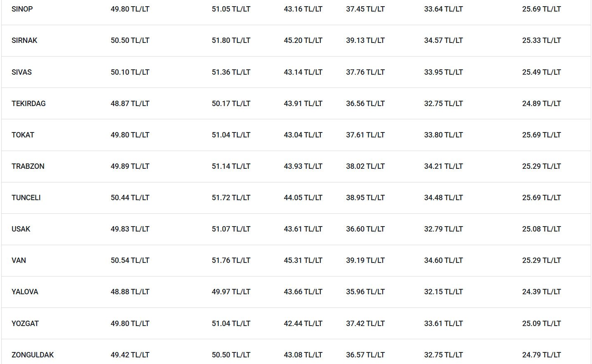Click the 42.44 TL/LT price for YOZGAT
The height and width of the screenshot is (364, 592).
pos(303,324)
